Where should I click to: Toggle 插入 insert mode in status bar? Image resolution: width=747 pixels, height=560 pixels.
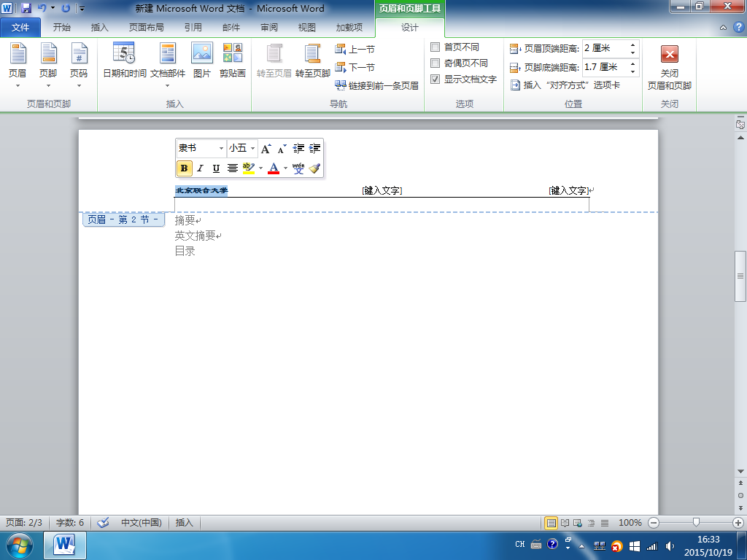tap(184, 523)
